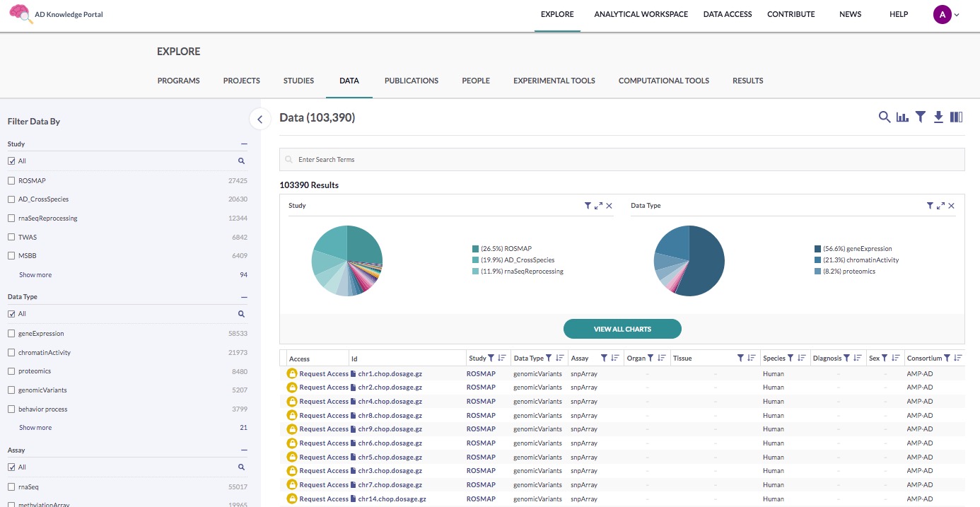Click filter icon on Species column header
This screenshot has width=980, height=507.
point(791,359)
